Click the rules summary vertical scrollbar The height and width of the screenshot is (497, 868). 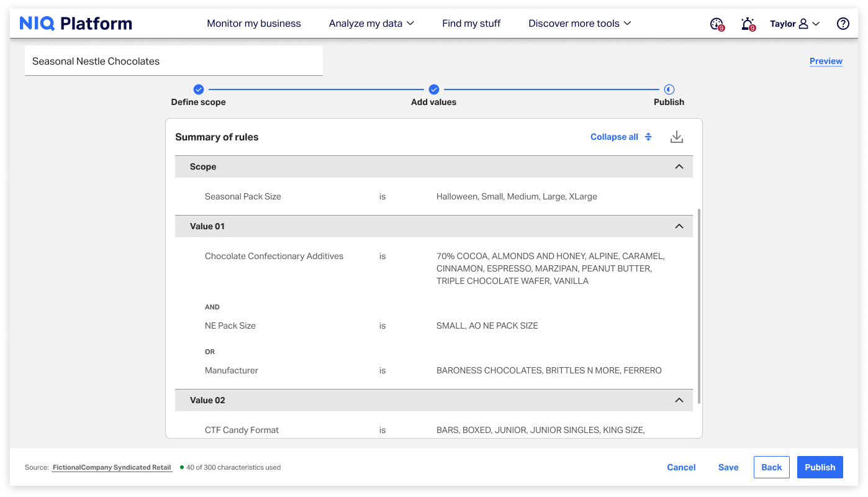[x=699, y=306]
